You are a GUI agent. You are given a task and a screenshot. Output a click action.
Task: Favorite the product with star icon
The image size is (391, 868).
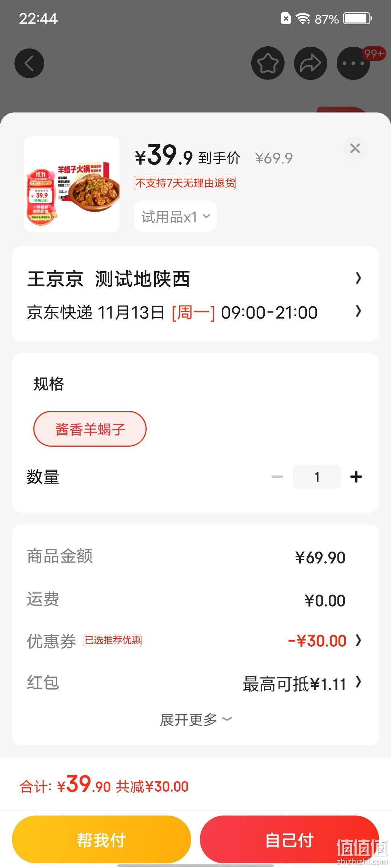[268, 63]
